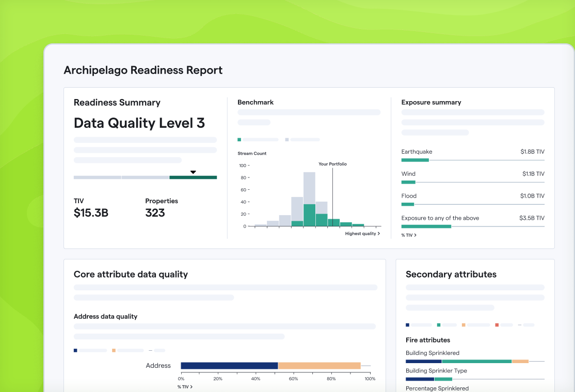This screenshot has height=392, width=575.
Task: Click the teal segment of Building Sprinklered bar
Action: pyautogui.click(x=477, y=362)
